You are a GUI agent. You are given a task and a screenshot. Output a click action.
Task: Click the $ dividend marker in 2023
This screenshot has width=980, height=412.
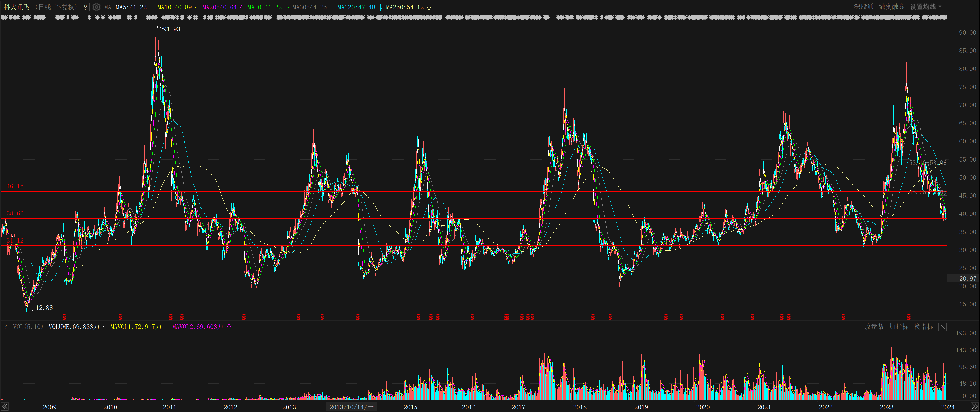pyautogui.click(x=909, y=317)
